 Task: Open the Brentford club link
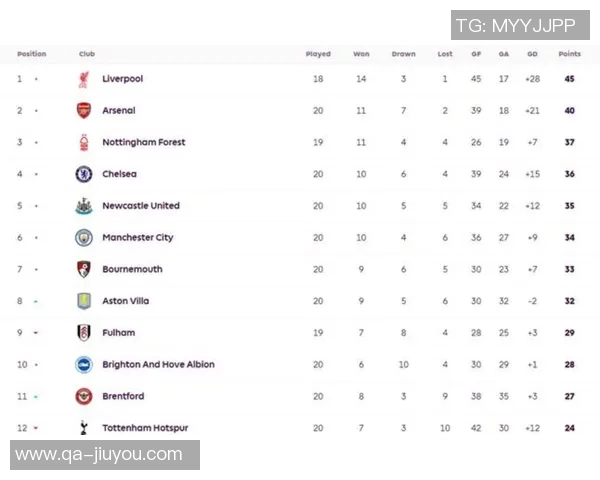point(123,397)
